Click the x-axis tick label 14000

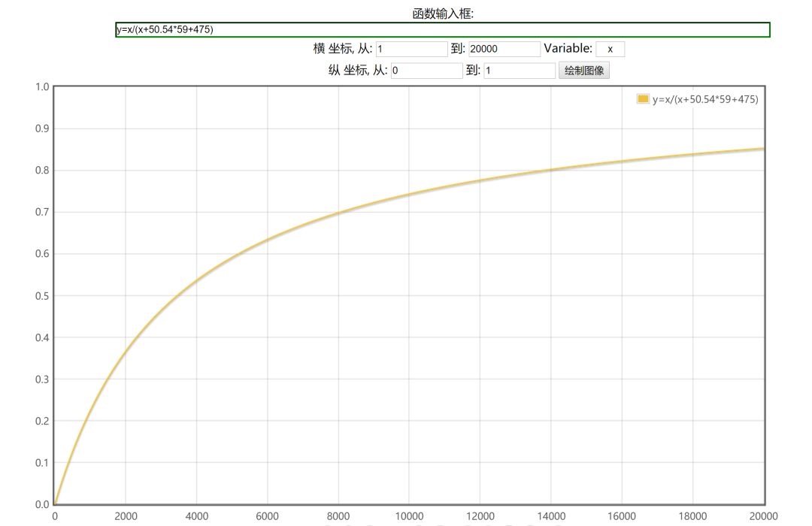coord(551,516)
